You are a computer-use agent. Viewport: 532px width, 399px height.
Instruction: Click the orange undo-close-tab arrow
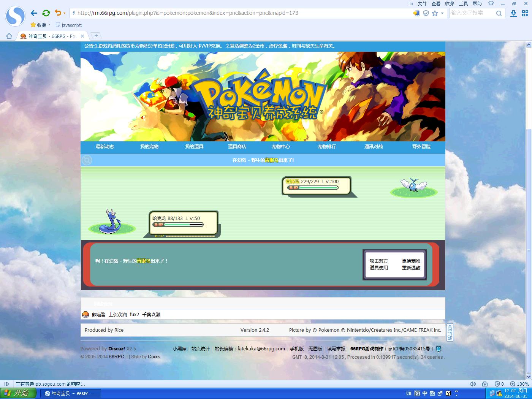pos(58,13)
